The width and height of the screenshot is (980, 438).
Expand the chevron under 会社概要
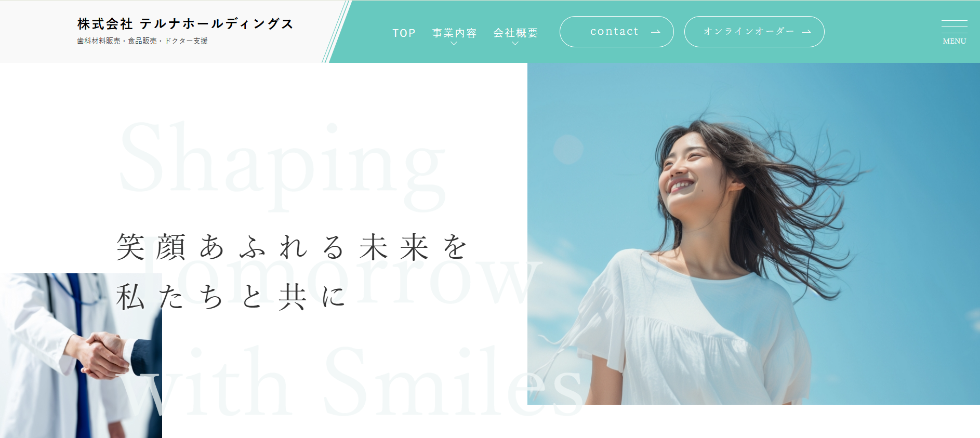[x=515, y=44]
